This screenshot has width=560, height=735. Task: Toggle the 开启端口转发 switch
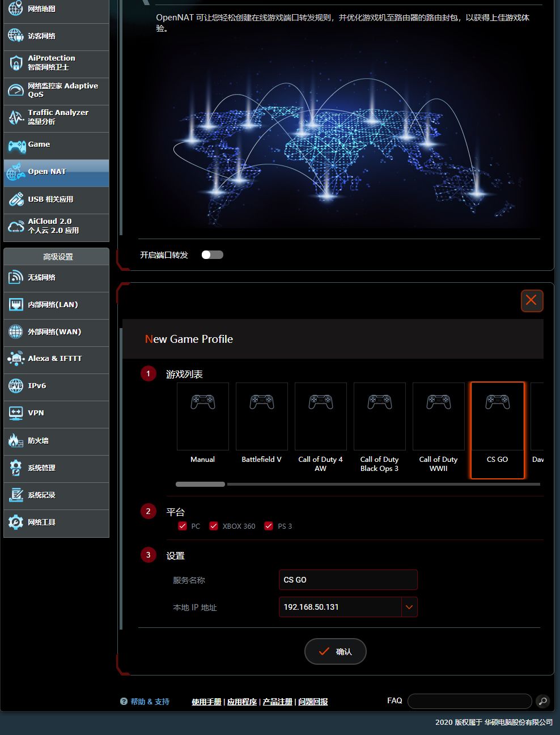(x=213, y=255)
